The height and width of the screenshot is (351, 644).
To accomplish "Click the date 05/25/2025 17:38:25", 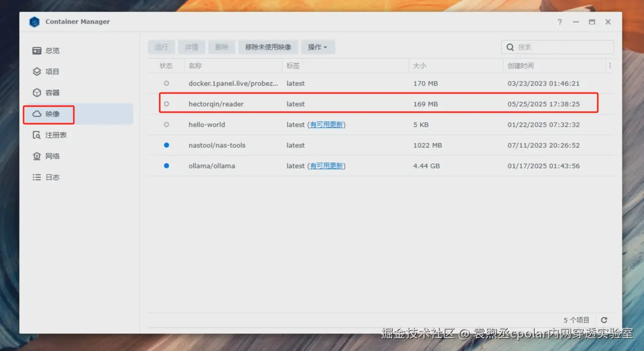I will 544,104.
